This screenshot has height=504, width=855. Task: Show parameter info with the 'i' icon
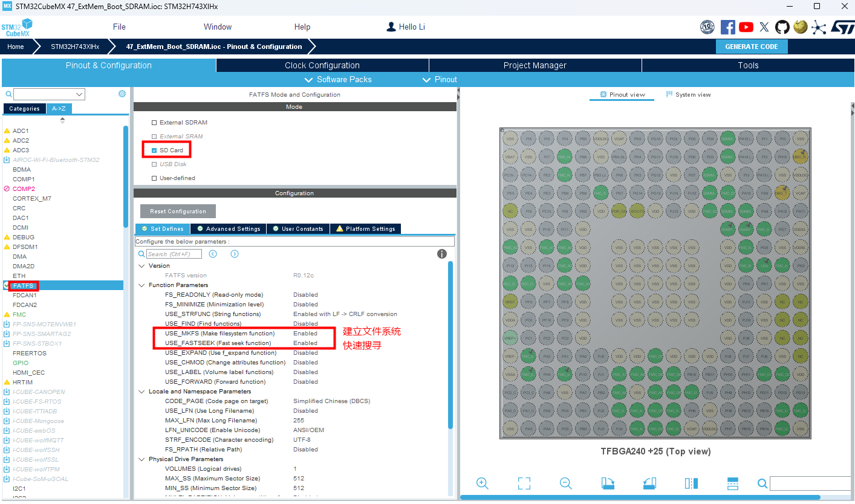coord(442,254)
